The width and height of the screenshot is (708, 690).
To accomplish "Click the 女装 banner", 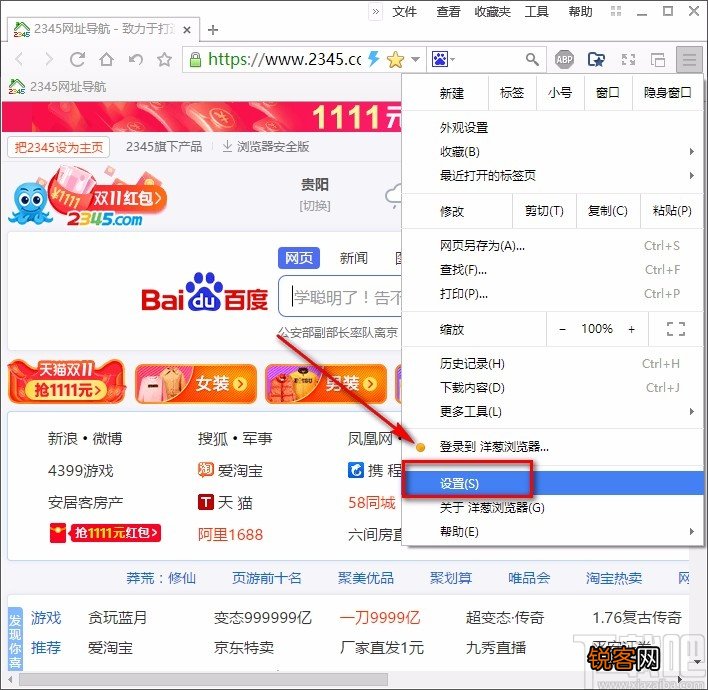I will [x=196, y=384].
